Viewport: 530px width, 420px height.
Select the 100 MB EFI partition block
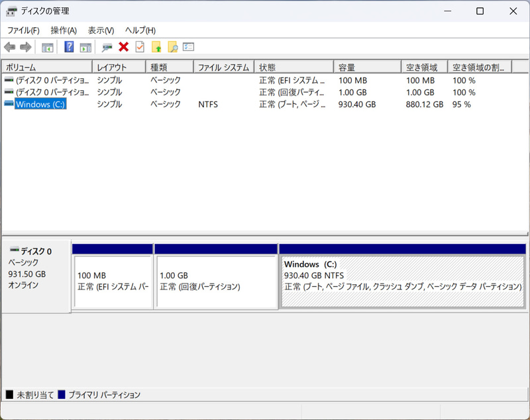(x=113, y=282)
